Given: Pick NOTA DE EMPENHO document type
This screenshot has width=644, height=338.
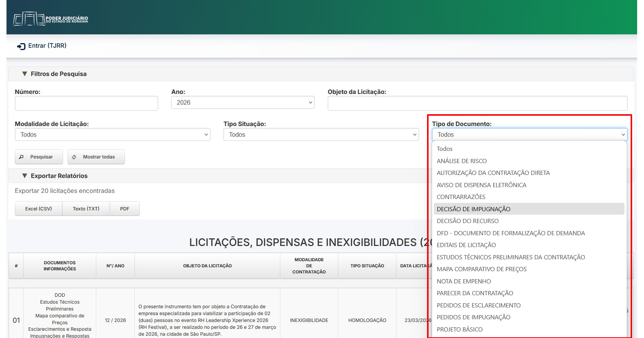Looking at the screenshot, I should coord(464,281).
